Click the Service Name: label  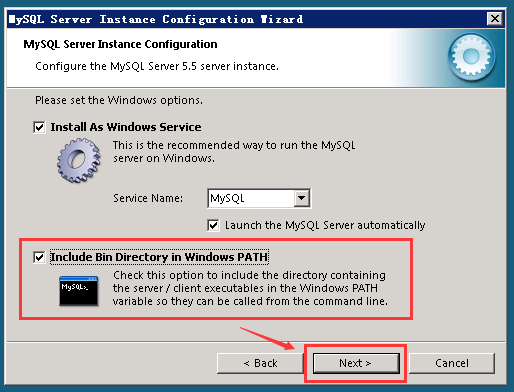click(x=148, y=198)
